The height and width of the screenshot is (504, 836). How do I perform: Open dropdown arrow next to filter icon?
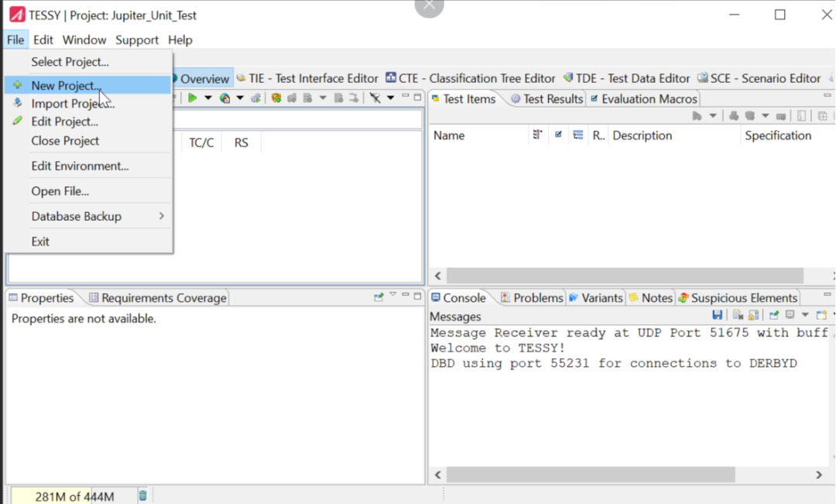pyautogui.click(x=390, y=98)
